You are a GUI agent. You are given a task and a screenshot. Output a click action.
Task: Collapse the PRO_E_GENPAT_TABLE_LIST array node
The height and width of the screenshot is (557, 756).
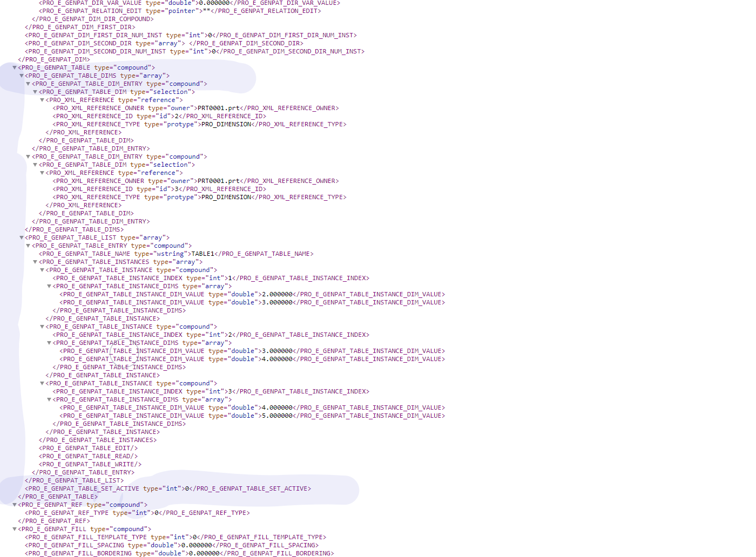click(x=22, y=237)
